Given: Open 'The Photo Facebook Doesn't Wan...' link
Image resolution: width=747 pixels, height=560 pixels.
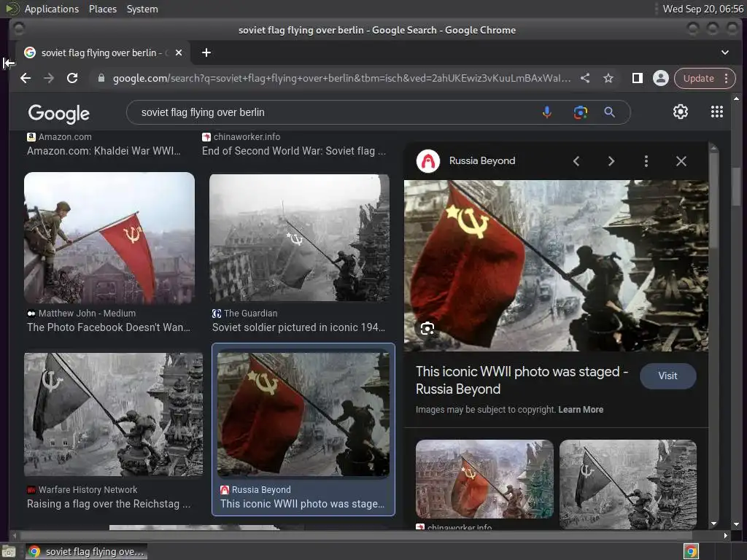Looking at the screenshot, I should 108,327.
